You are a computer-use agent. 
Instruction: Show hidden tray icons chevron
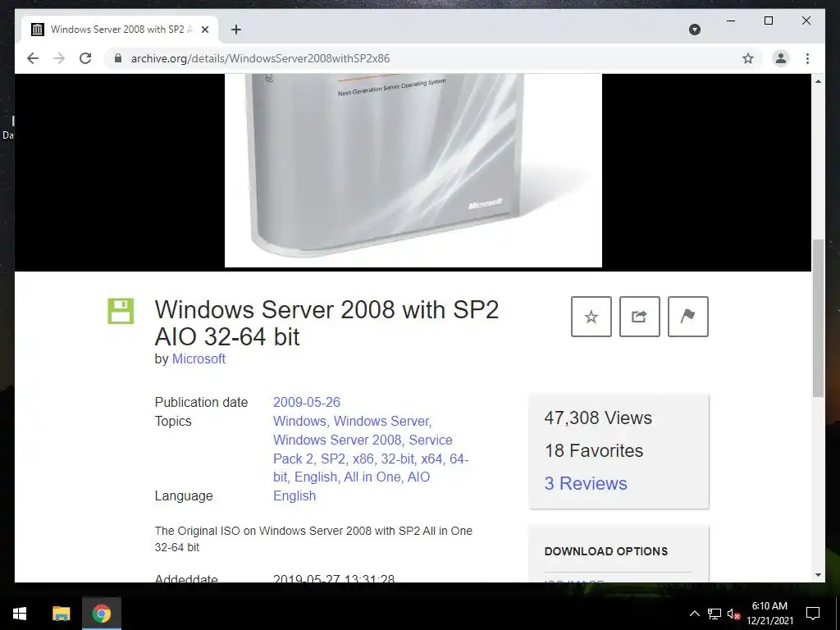pyautogui.click(x=694, y=614)
